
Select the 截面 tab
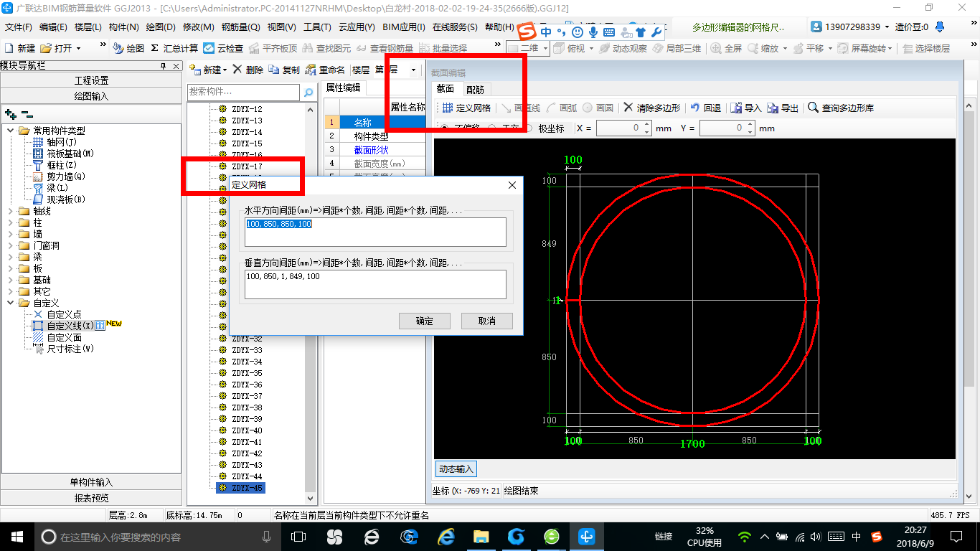pyautogui.click(x=446, y=89)
